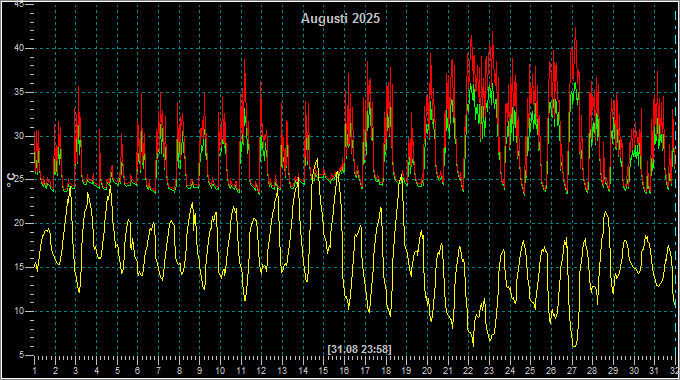Select day '31' on the x-axis

[654, 371]
